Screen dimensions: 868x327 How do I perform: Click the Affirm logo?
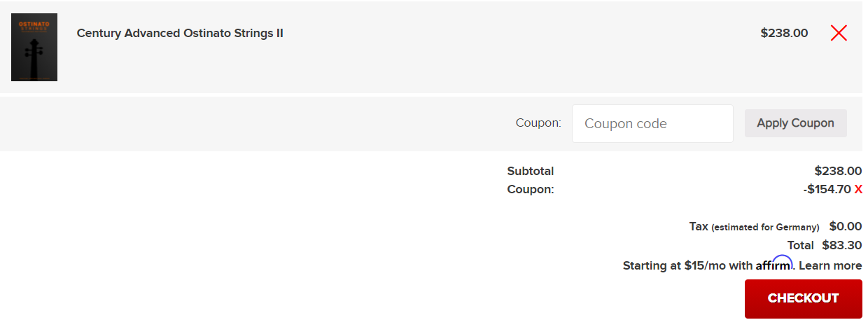tap(773, 265)
